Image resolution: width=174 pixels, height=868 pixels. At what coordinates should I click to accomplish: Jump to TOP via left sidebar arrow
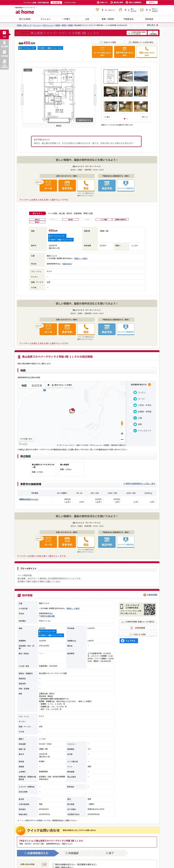4,34
